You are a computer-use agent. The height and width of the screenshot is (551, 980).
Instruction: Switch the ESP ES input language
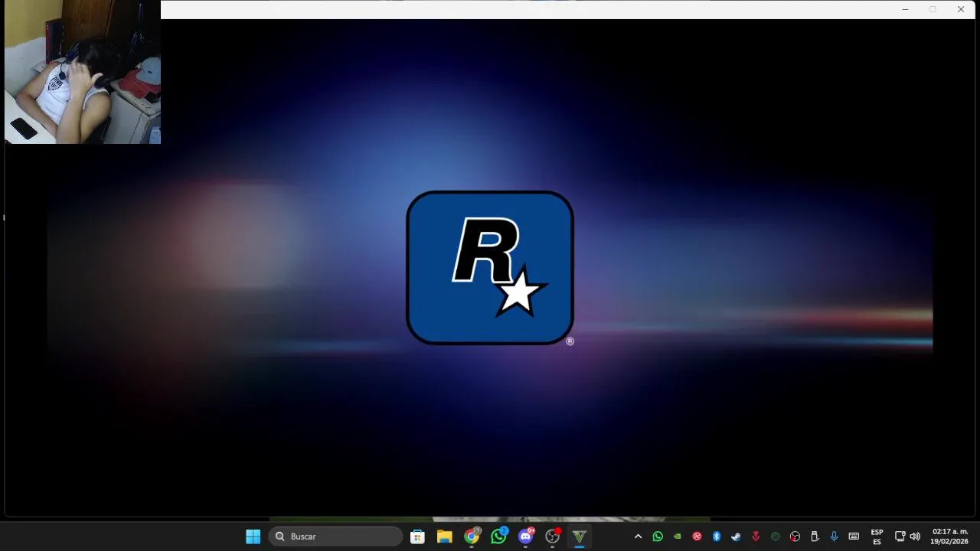pos(877,536)
